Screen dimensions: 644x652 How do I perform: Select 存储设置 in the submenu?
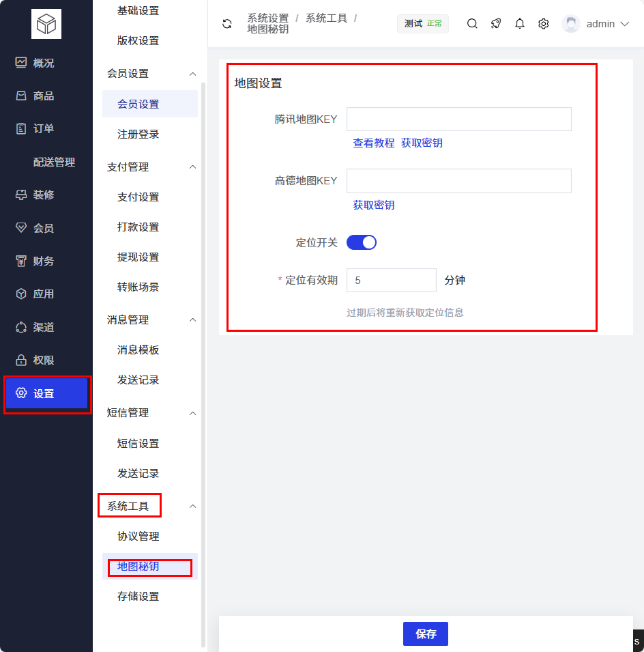tap(138, 596)
